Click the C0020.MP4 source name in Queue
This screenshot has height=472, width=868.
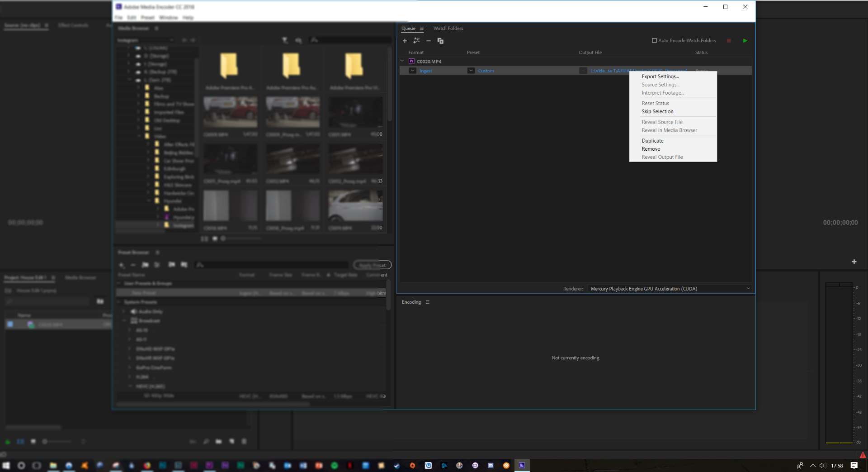(429, 62)
